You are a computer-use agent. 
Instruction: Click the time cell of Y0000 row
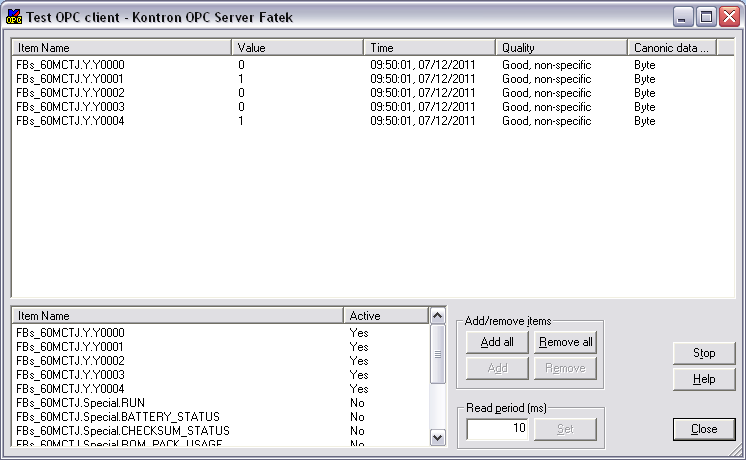(422, 65)
